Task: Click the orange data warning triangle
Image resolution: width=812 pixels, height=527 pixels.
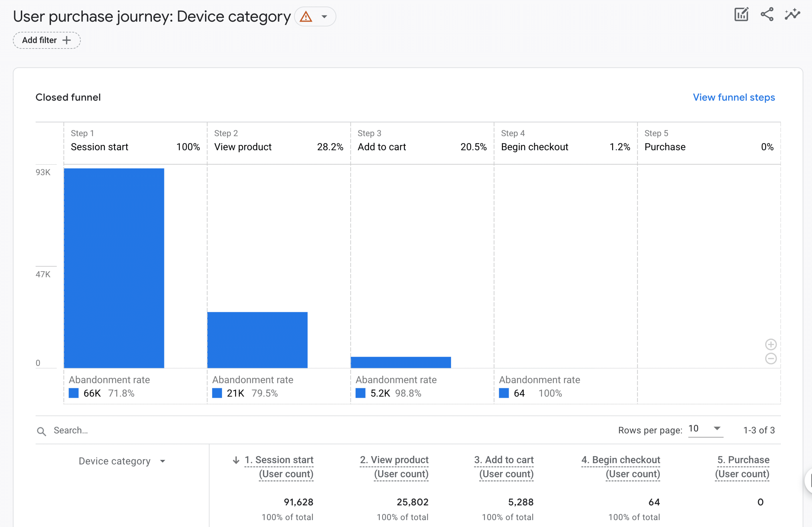Action: point(306,17)
